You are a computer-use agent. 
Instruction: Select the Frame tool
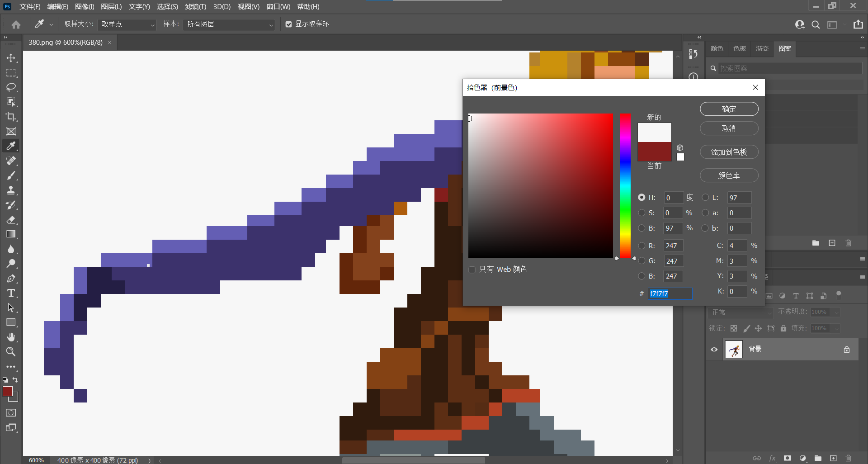pos(11,132)
